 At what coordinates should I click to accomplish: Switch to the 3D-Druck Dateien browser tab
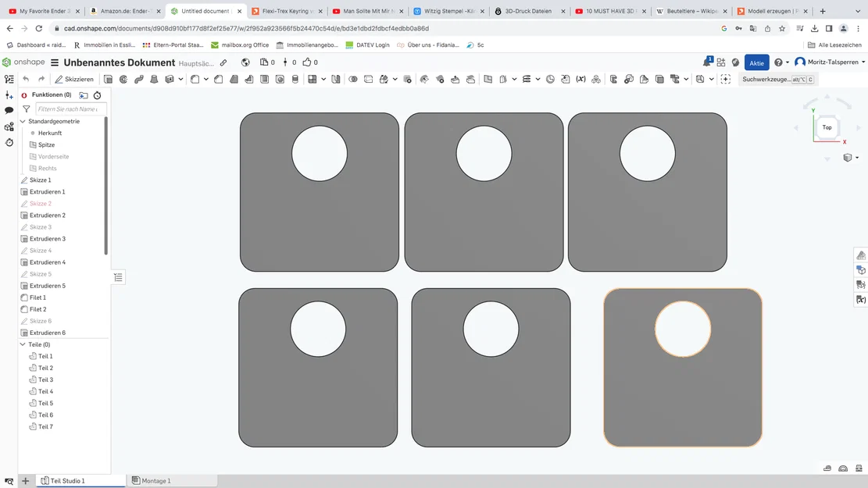530,11
